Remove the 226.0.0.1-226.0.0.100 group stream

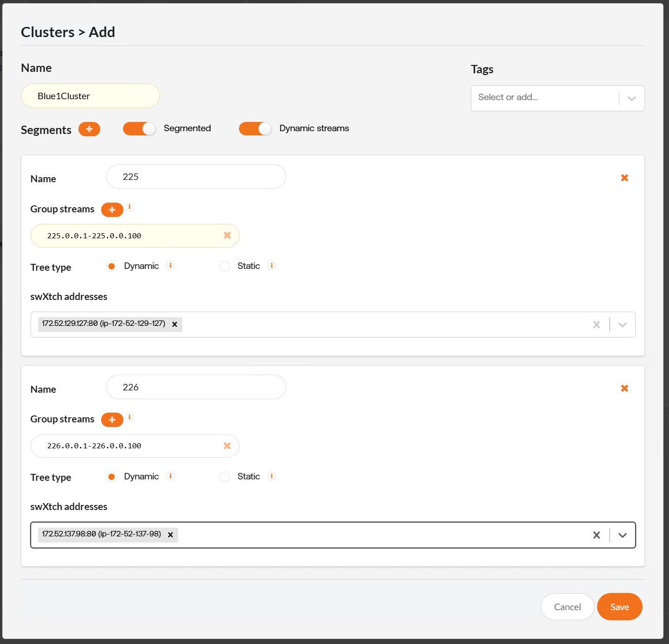click(227, 446)
